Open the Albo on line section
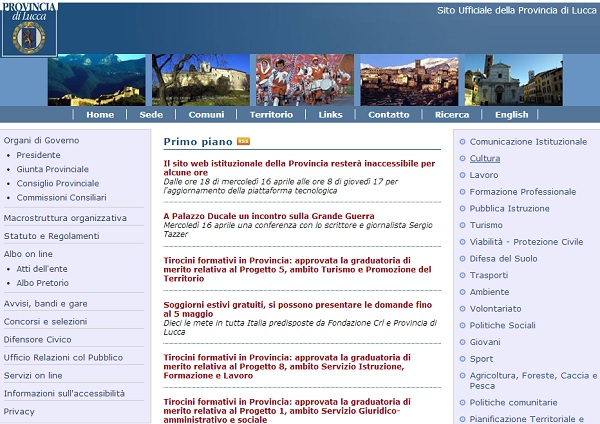This screenshot has width=600, height=424. point(28,254)
